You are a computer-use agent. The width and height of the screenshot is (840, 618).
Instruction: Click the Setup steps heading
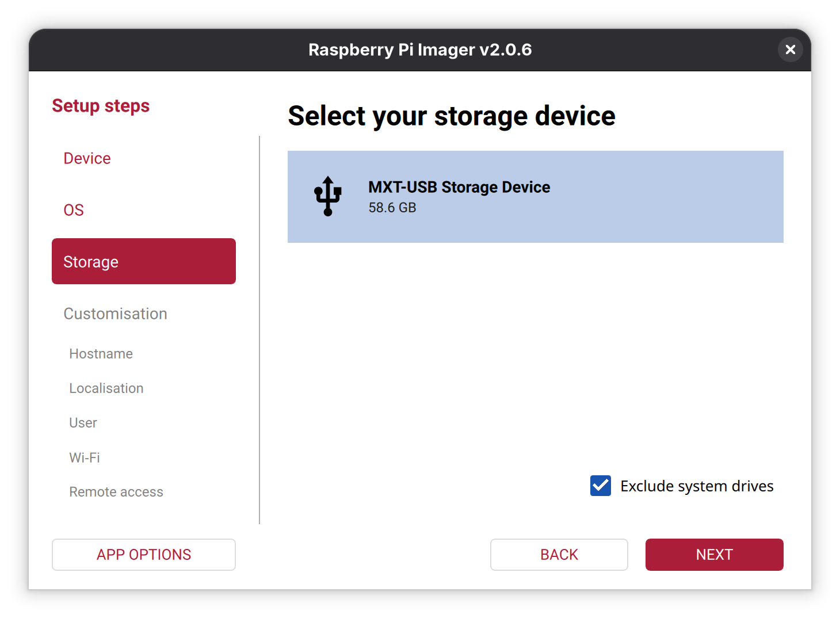pos(101,106)
